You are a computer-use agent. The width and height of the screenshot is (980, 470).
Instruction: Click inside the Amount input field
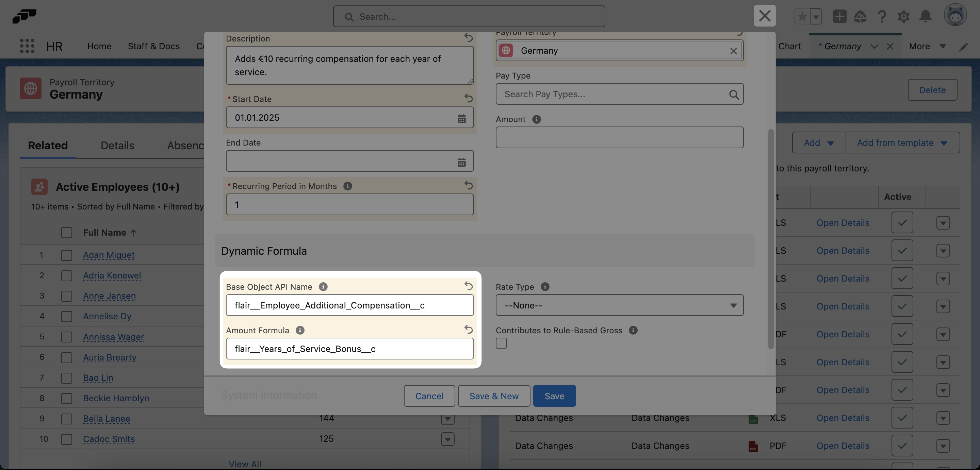click(x=619, y=137)
